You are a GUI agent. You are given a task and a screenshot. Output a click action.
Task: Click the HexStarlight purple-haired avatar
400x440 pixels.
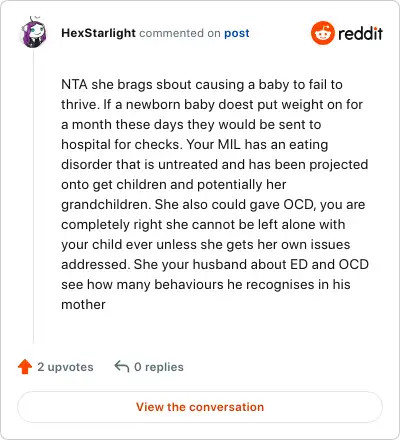pyautogui.click(x=33, y=32)
